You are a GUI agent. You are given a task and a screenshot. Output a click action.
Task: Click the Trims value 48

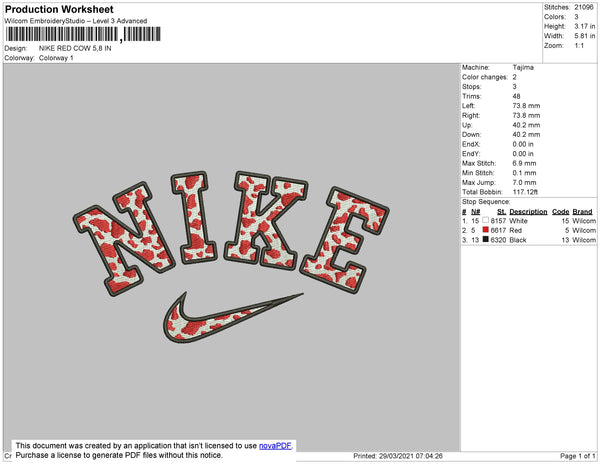pyautogui.click(x=516, y=96)
